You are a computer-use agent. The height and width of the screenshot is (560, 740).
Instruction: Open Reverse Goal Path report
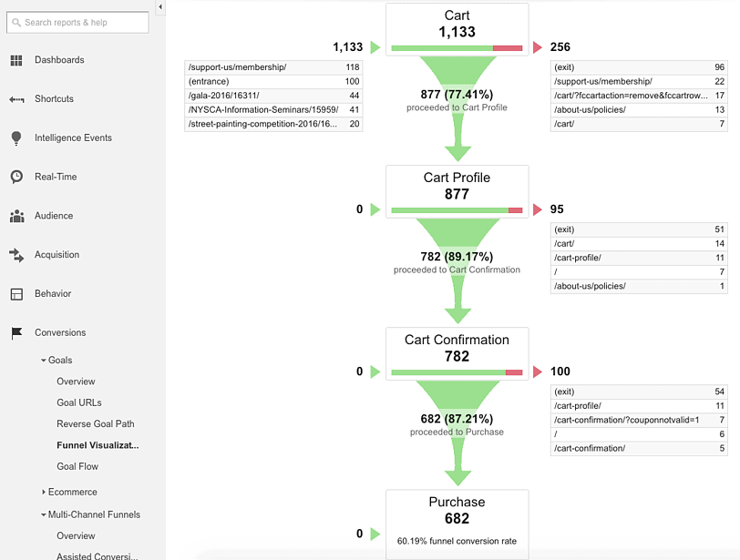(96, 423)
